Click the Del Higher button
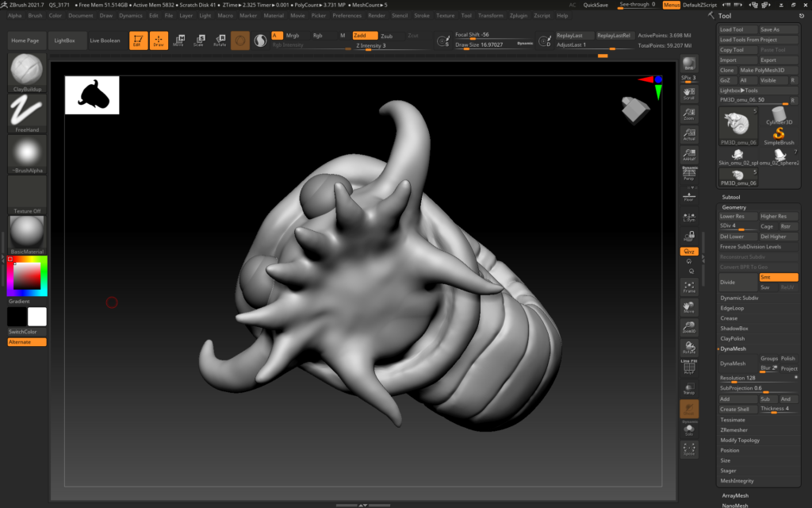812x508 pixels. click(x=779, y=237)
